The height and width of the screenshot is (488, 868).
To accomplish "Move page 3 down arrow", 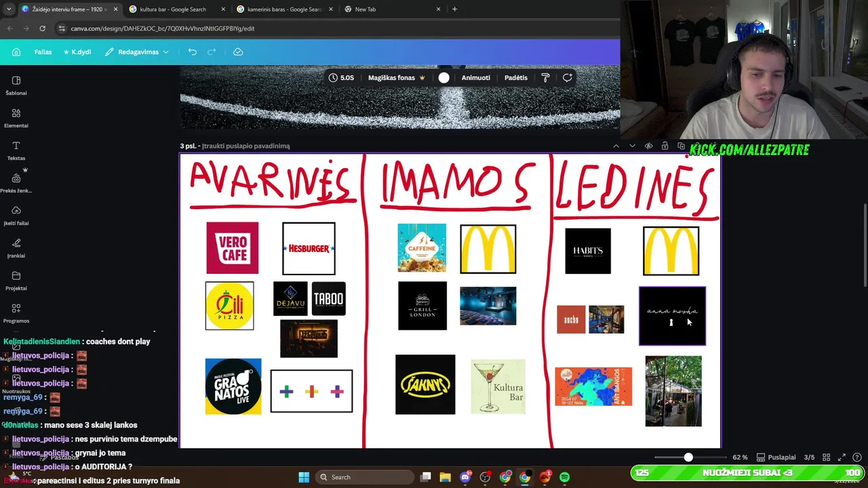I will [x=632, y=146].
